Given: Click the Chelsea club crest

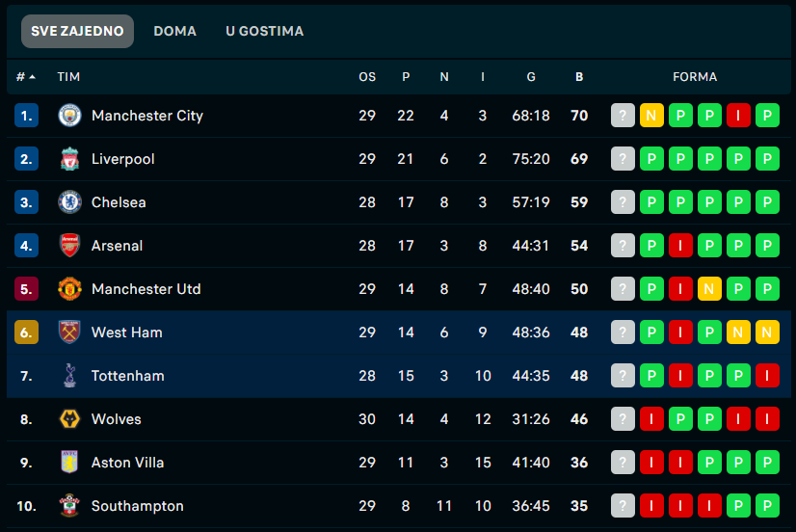Looking at the screenshot, I should [x=69, y=202].
